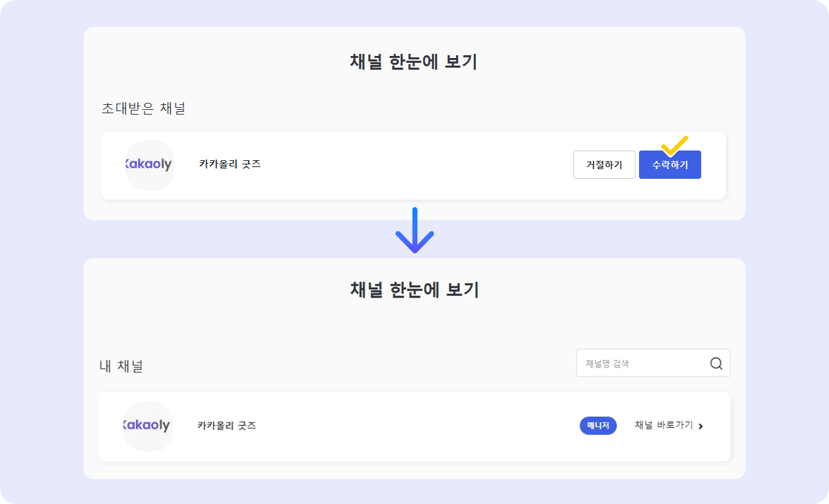The width and height of the screenshot is (829, 504).
Task: Click the Kakaoly wordmark beside 매니저 row
Action: click(147, 426)
